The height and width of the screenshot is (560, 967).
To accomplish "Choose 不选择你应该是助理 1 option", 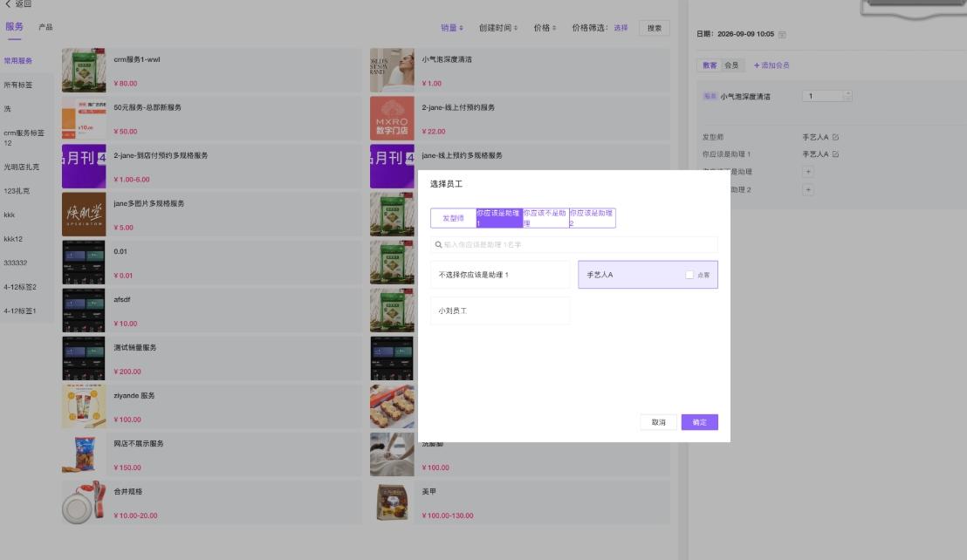I will pos(500,275).
